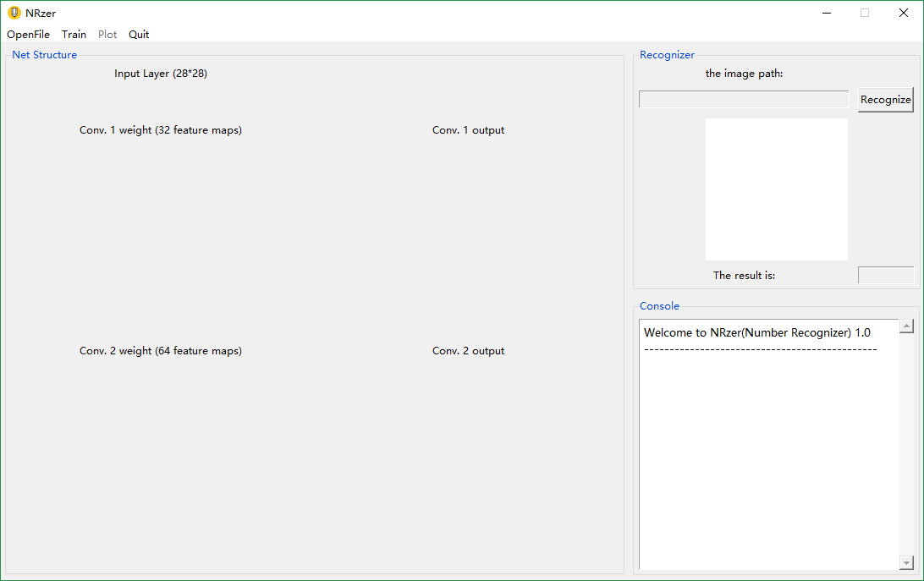Select the Plot menu item
The image size is (924, 581).
[x=107, y=35]
